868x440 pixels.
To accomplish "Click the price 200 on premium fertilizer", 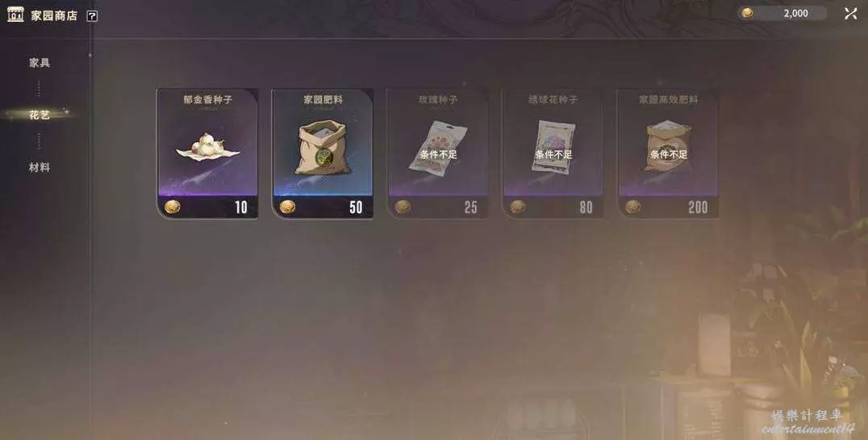I will pos(698,207).
